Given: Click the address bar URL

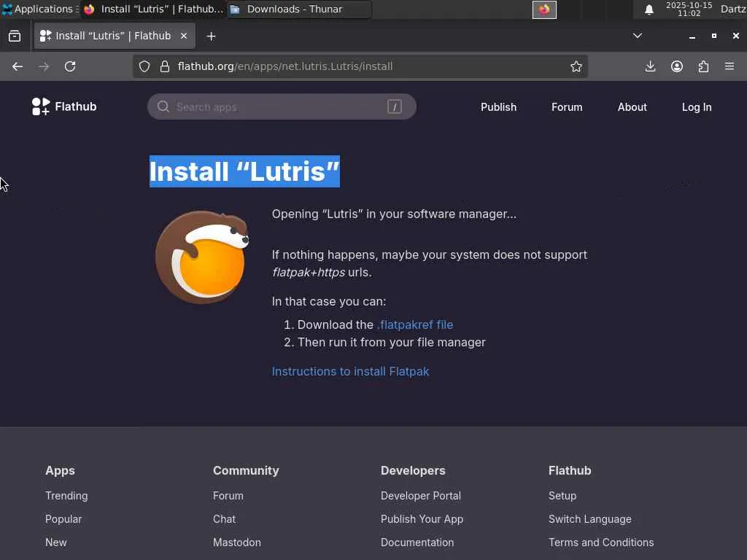Looking at the screenshot, I should pos(285,66).
